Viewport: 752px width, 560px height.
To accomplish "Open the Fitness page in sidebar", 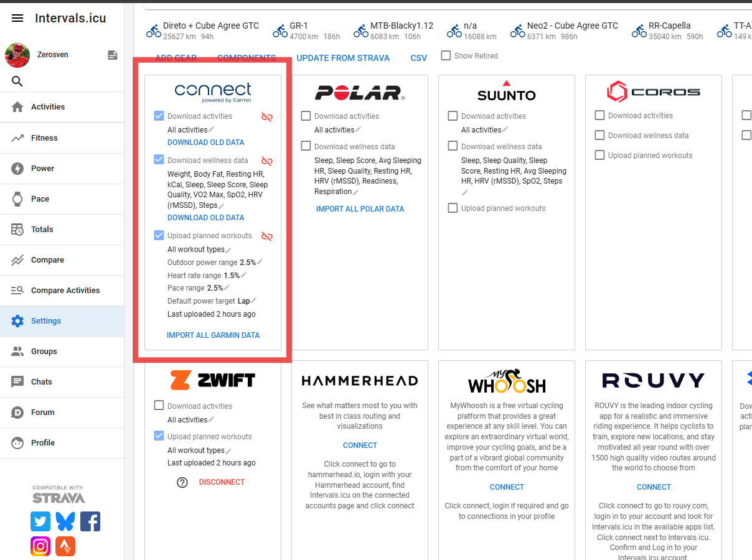I will [44, 138].
